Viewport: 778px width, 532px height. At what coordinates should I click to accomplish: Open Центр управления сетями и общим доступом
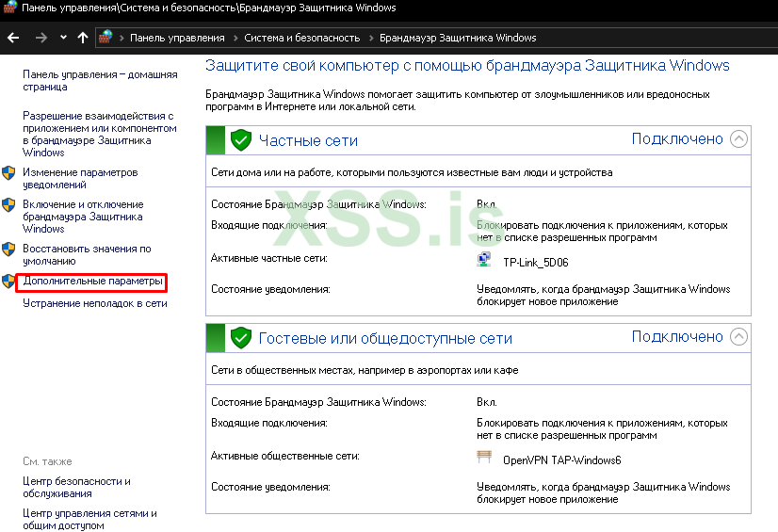pyautogui.click(x=89, y=519)
